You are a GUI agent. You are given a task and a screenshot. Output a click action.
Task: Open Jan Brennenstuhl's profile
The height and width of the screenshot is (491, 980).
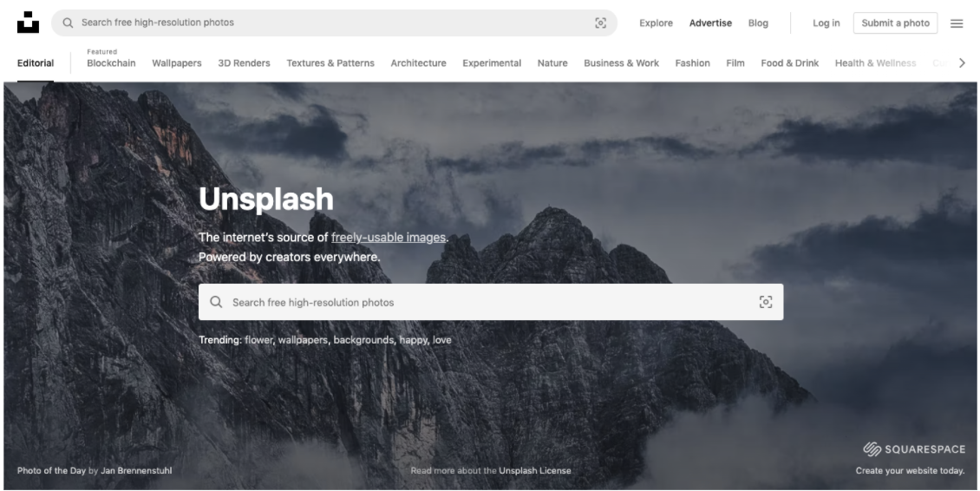(136, 470)
